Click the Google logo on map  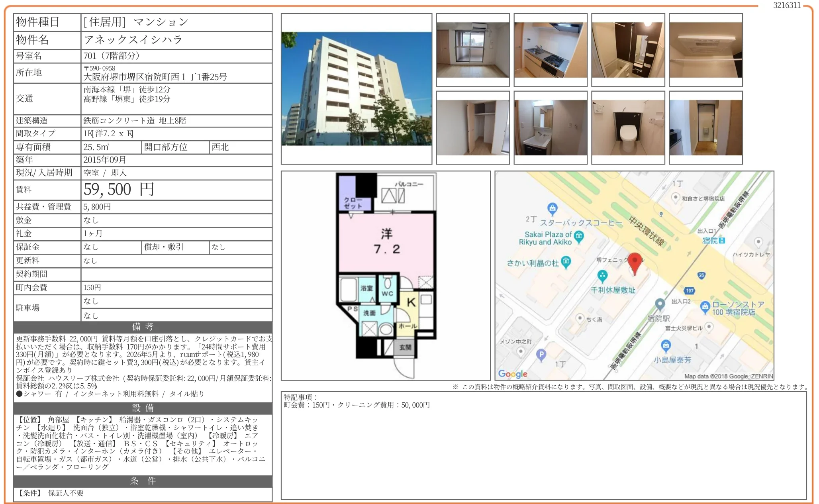point(513,374)
